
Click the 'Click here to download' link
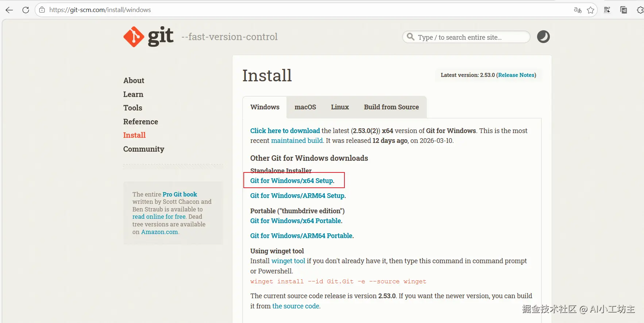click(285, 131)
